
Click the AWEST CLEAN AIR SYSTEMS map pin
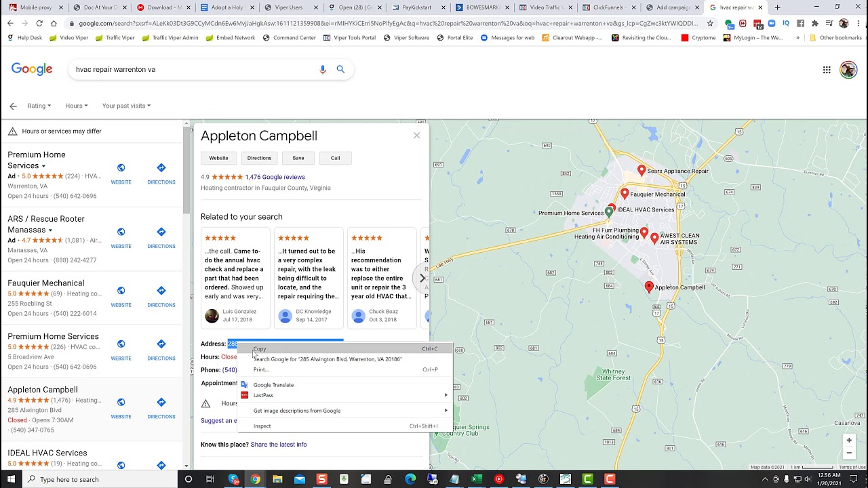pyautogui.click(x=654, y=239)
